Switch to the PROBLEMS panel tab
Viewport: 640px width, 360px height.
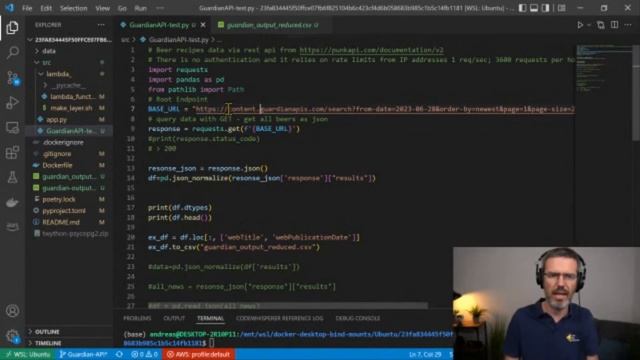[x=137, y=318]
